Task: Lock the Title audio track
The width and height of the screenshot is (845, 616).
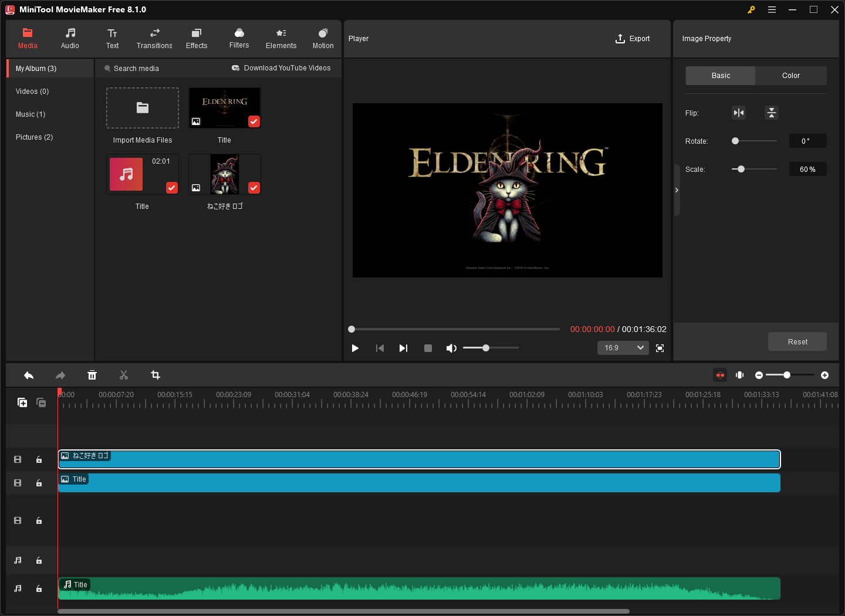Action: point(39,588)
